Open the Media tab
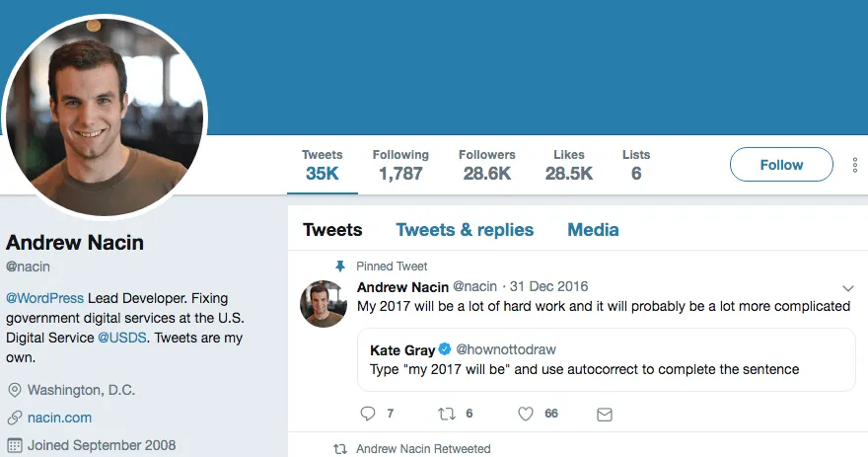This screenshot has width=868, height=457. coord(593,230)
